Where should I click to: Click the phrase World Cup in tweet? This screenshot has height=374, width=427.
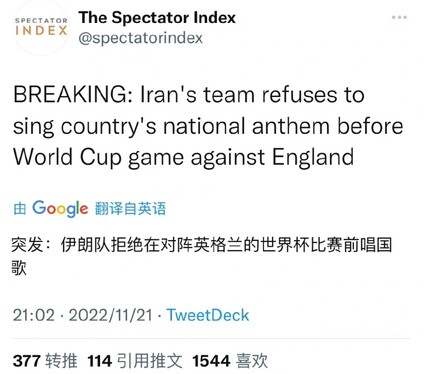coord(67,157)
